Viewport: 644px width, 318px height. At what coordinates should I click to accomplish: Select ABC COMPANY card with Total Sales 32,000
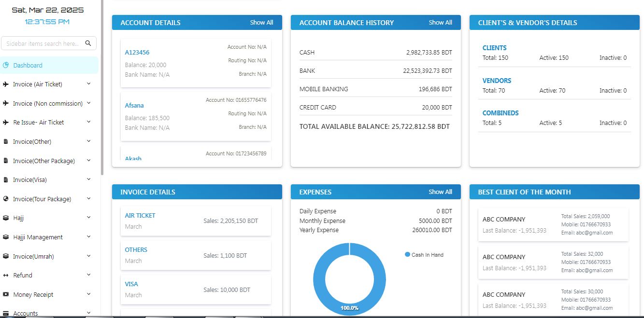553,262
